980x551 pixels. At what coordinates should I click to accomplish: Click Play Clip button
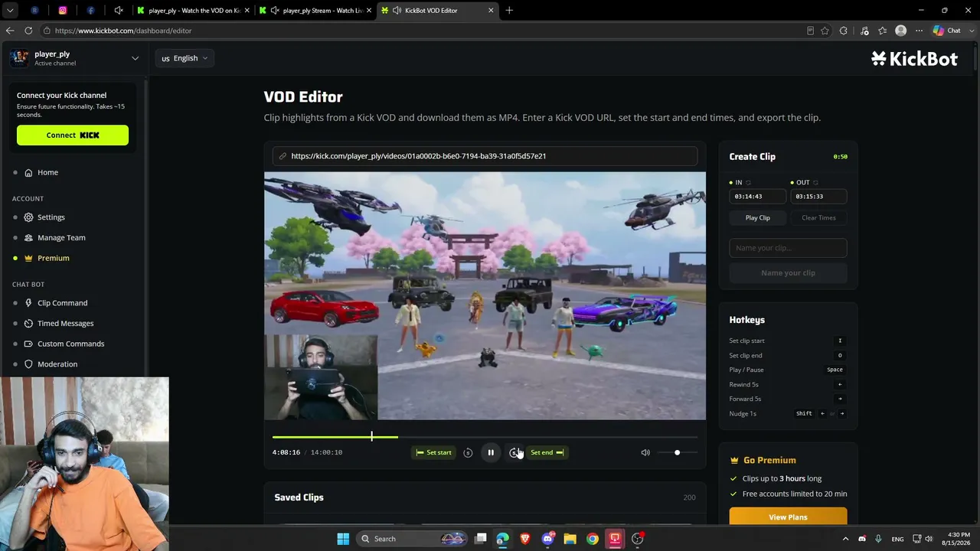point(758,218)
